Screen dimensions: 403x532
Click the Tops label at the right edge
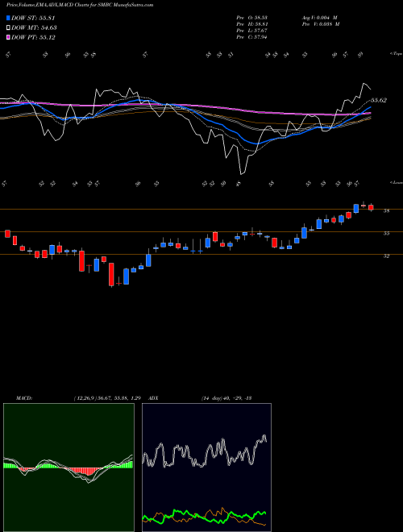click(396, 54)
